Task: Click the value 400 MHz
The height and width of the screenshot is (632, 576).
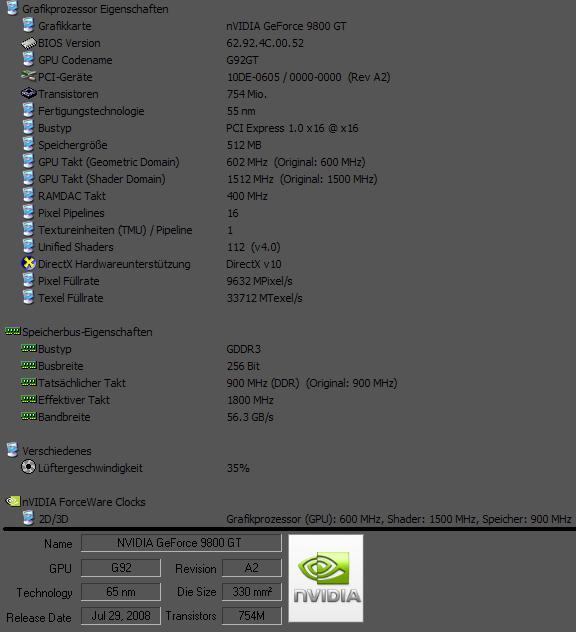Action: pos(247,196)
